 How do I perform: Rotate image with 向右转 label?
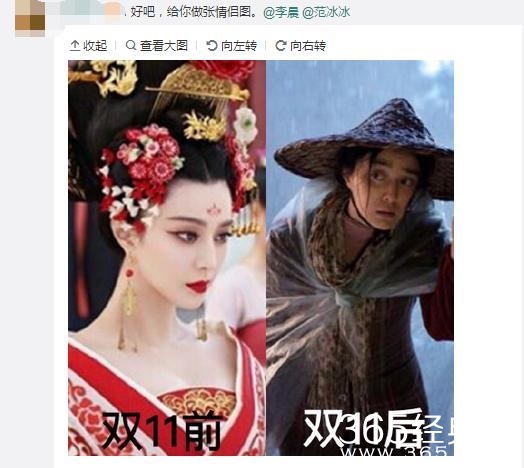pos(308,46)
